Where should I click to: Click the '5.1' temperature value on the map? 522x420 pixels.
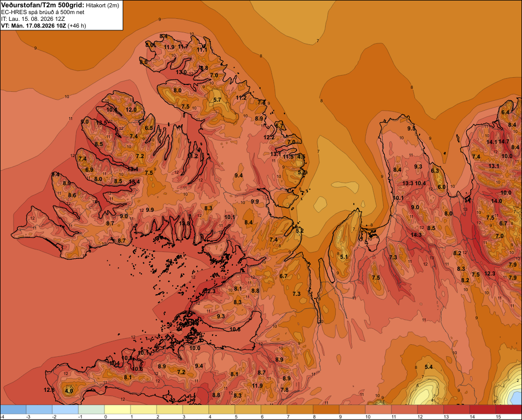tap(344, 257)
